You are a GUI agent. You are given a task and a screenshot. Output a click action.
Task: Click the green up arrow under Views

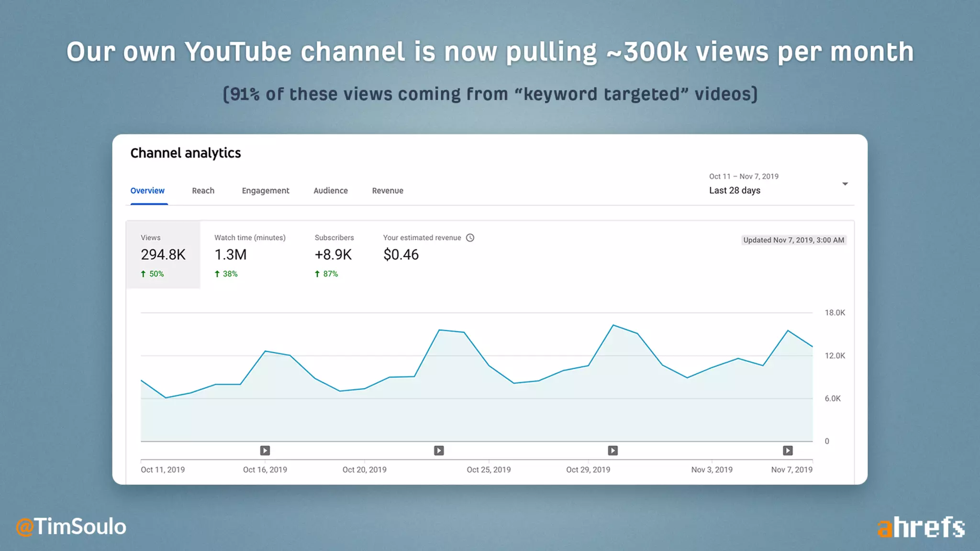(143, 274)
